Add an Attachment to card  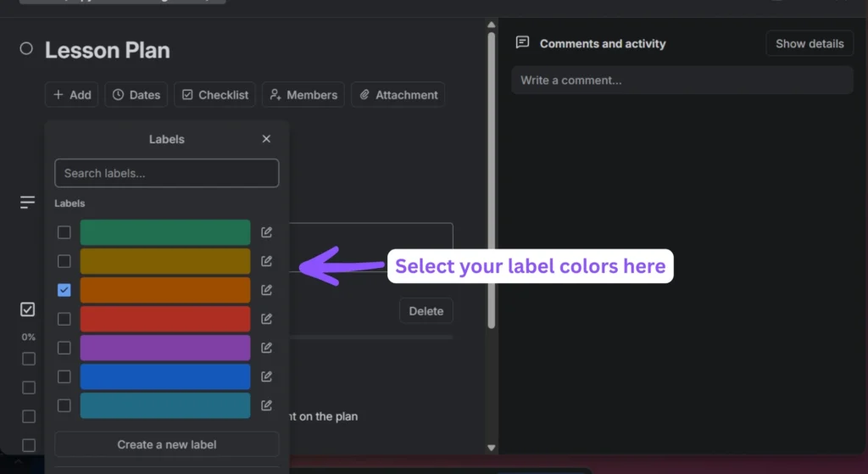398,95
